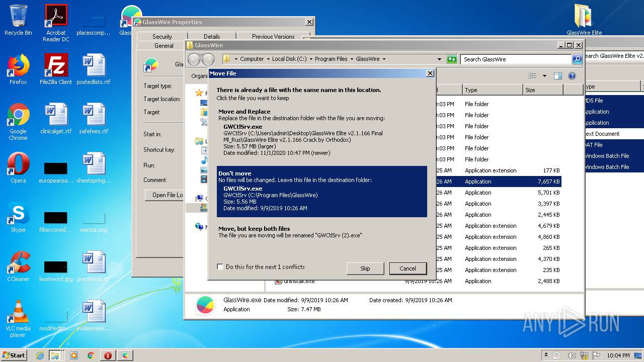This screenshot has width=644, height=362.
Task: Switch to Security tab in Properties
Action: coord(162,36)
